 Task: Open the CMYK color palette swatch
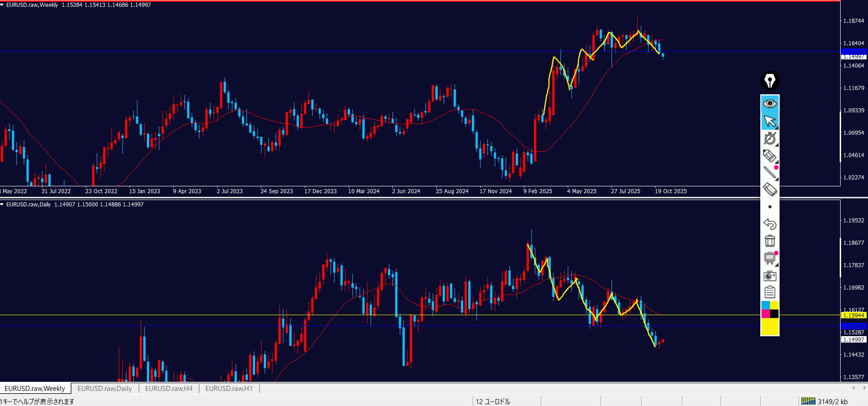pos(769,310)
